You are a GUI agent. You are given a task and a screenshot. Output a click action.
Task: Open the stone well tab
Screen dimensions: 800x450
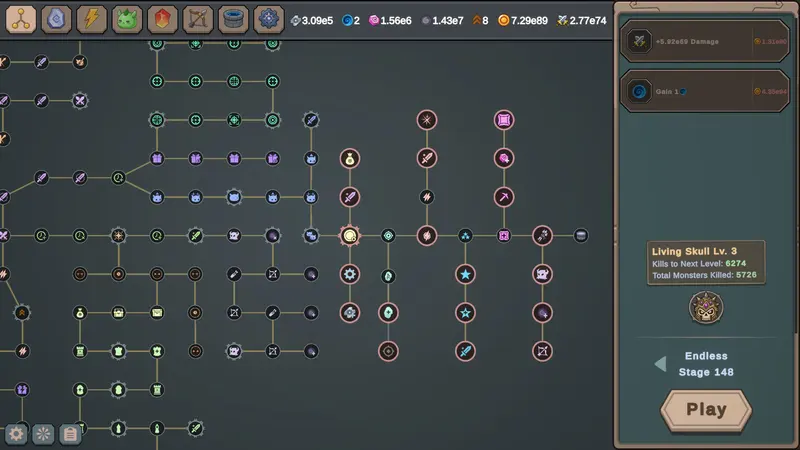click(233, 19)
